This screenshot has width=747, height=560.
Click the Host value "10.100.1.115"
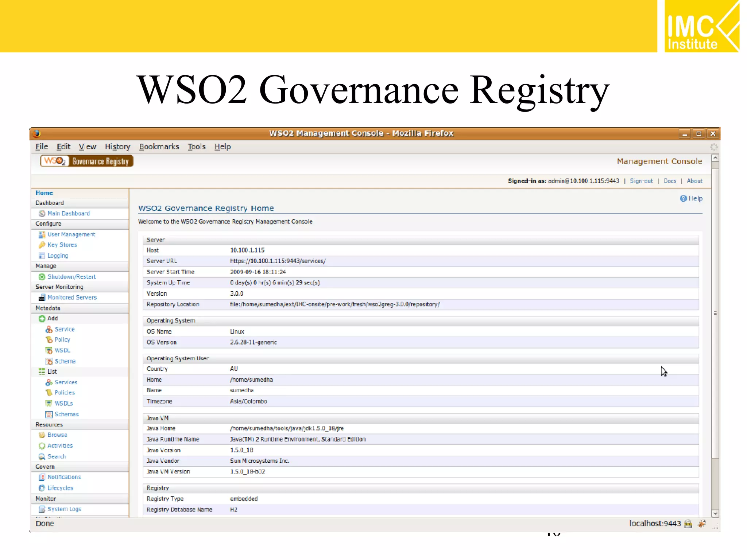pos(247,250)
